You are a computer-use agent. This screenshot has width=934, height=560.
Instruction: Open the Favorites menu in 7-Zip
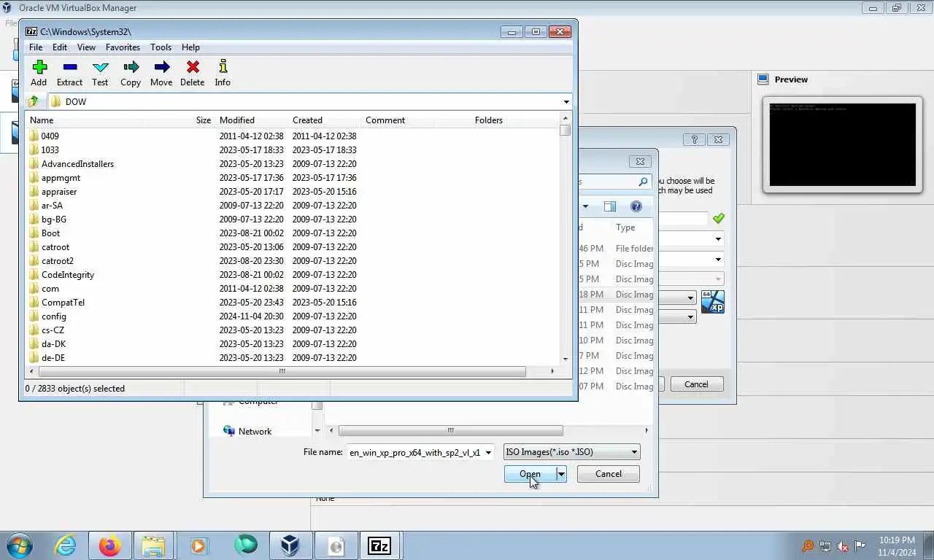click(123, 47)
